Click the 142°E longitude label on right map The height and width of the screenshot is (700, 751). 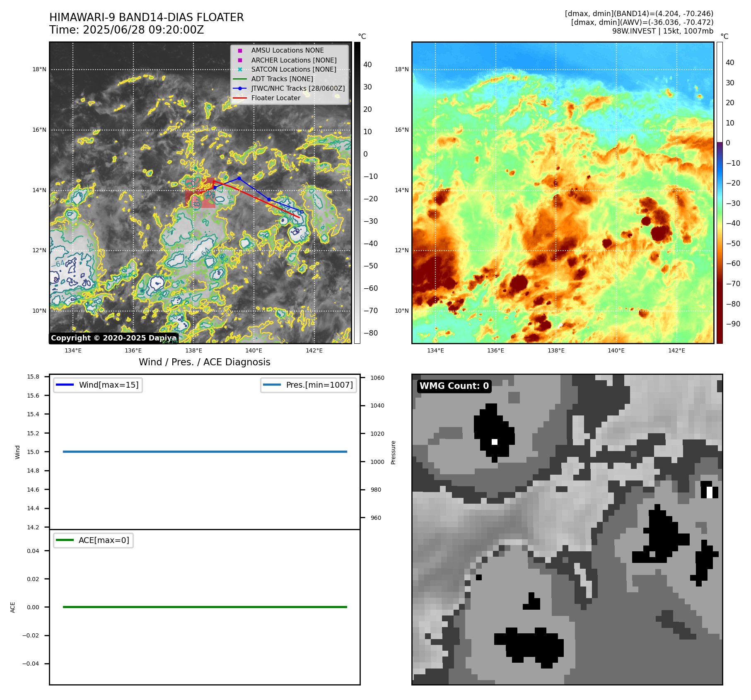[676, 350]
